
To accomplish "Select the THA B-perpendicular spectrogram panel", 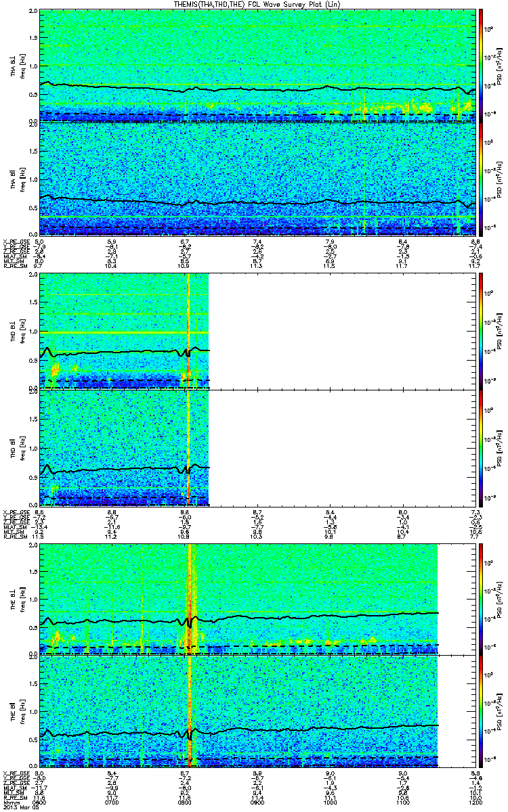I will [258, 66].
